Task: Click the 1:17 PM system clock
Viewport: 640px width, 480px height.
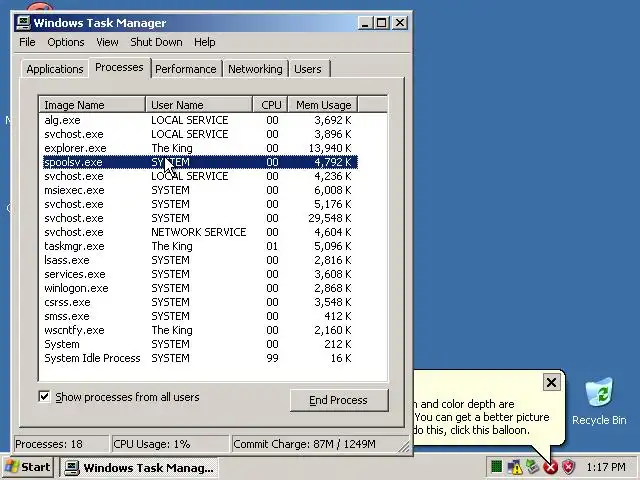Action: [606, 467]
